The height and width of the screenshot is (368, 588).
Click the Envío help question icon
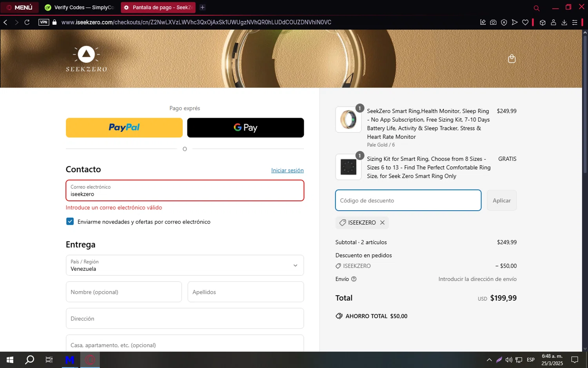pyautogui.click(x=354, y=279)
